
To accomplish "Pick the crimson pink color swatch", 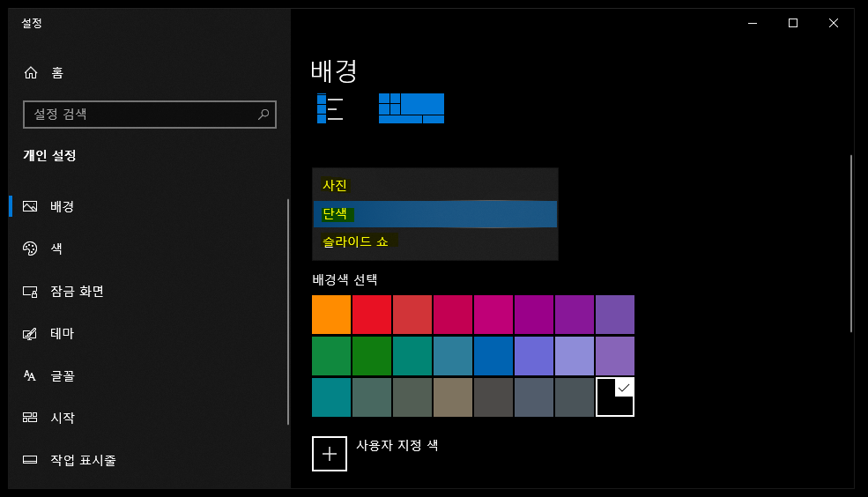I will (x=453, y=315).
